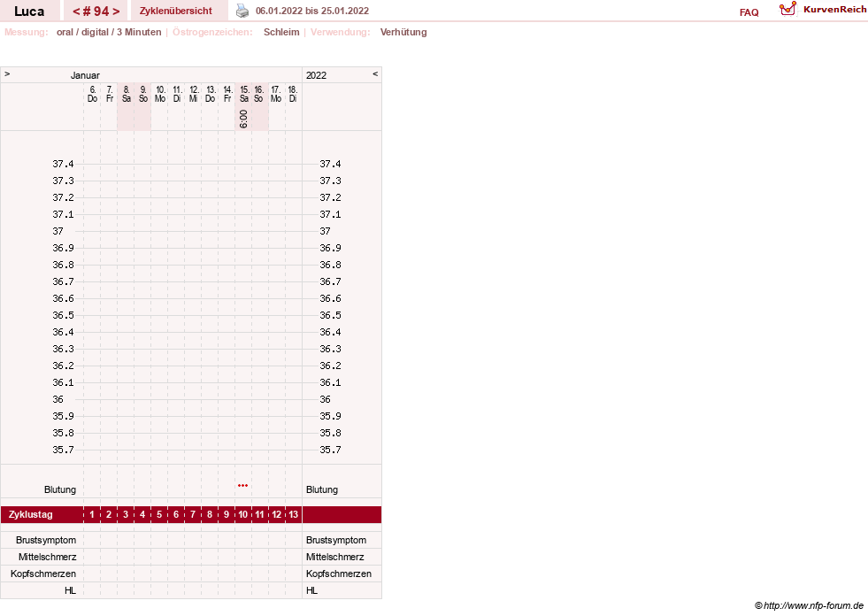Select date column 13. Do
The height and width of the screenshot is (616, 868).
(211, 94)
